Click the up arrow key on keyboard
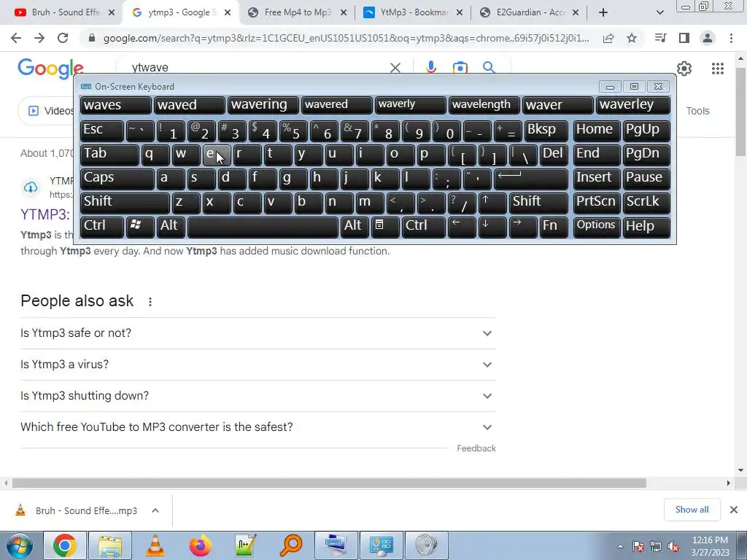 pos(492,202)
